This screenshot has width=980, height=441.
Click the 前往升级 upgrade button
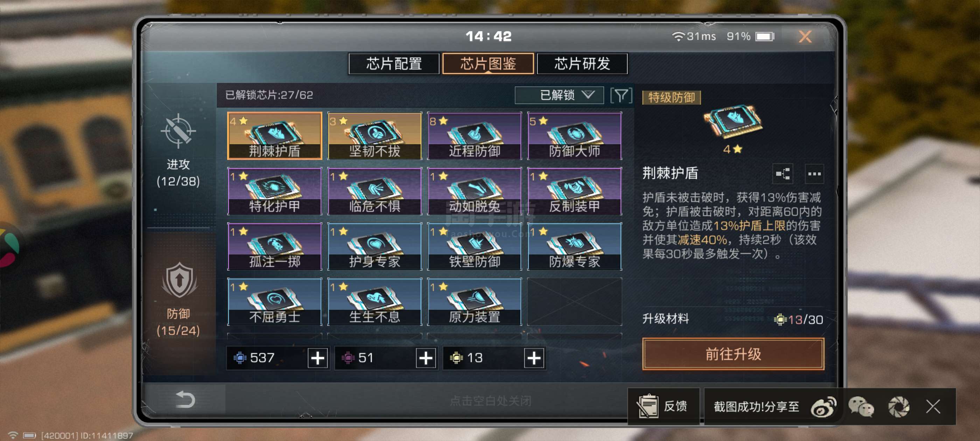point(733,353)
